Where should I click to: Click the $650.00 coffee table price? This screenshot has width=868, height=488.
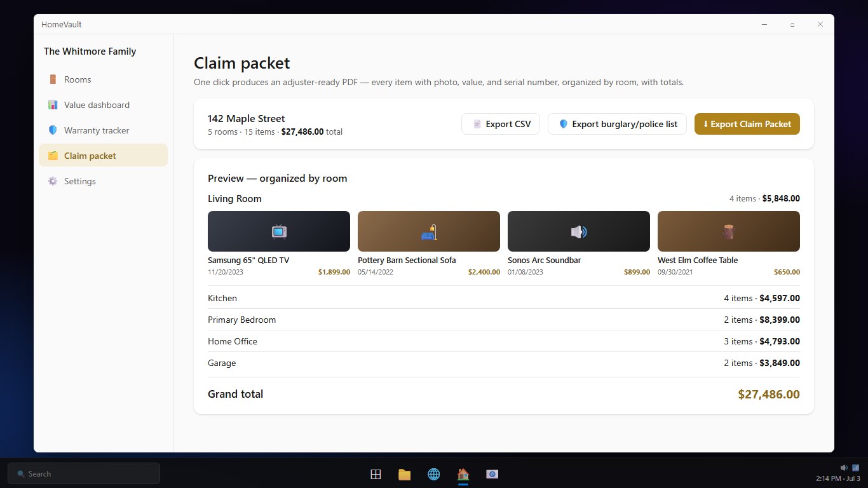(x=787, y=272)
